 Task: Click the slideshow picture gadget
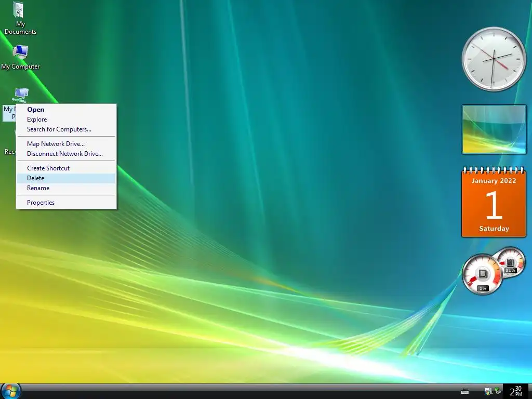[494, 129]
